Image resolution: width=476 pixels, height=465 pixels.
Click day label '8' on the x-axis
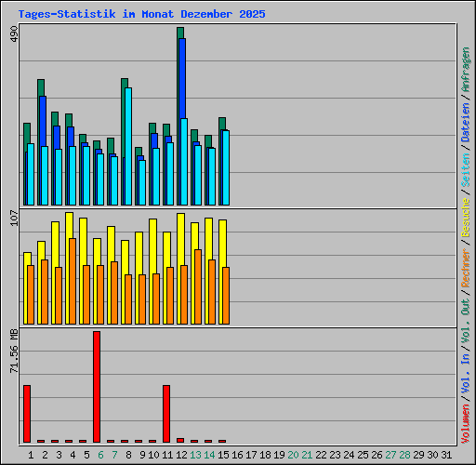coord(128,455)
